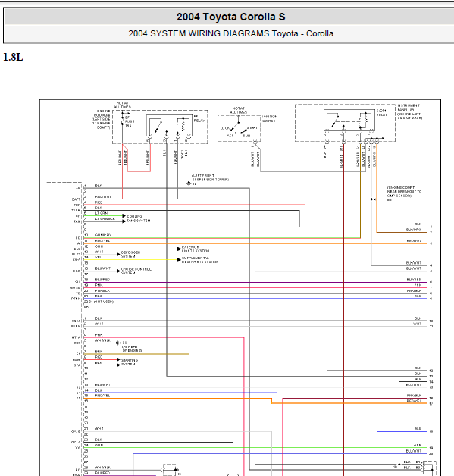Click the 1.8L engine heading

[x=13, y=57]
